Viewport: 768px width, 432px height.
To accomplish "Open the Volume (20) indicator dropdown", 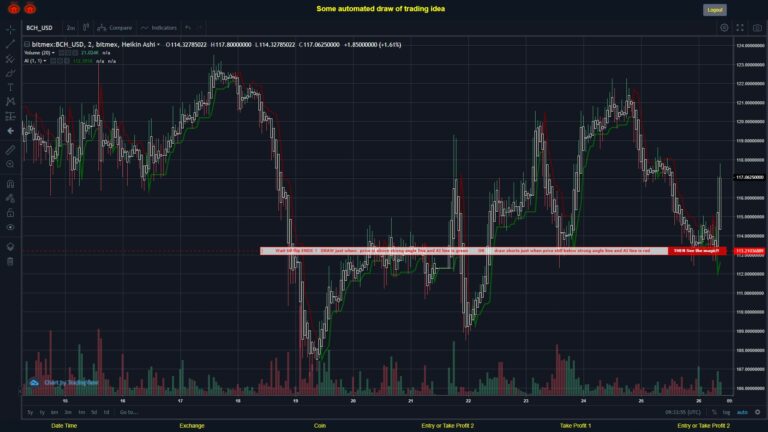I will pos(53,53).
